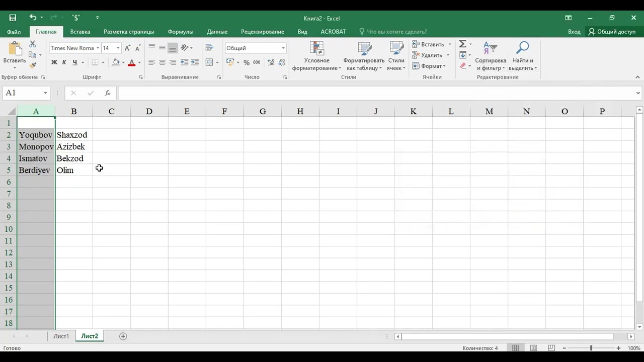This screenshot has width=644, height=362.
Task: Open the Times New Roman font dropdown
Action: coord(98,48)
